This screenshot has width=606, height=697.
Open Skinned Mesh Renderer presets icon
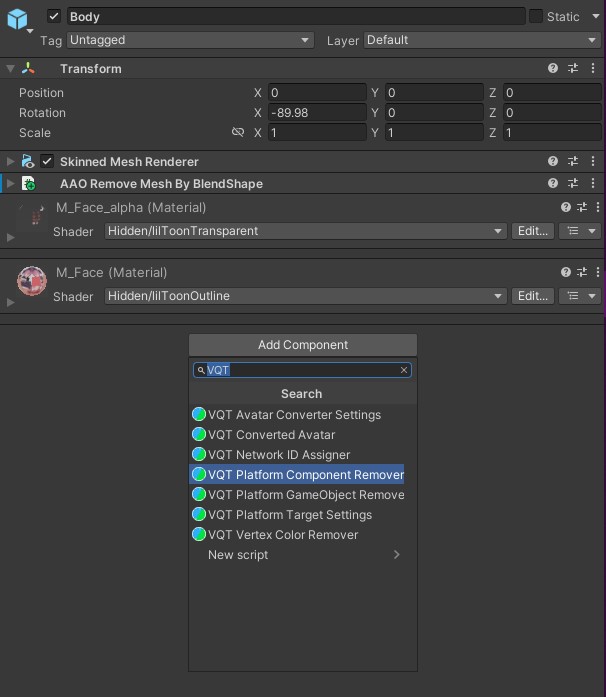[573, 161]
